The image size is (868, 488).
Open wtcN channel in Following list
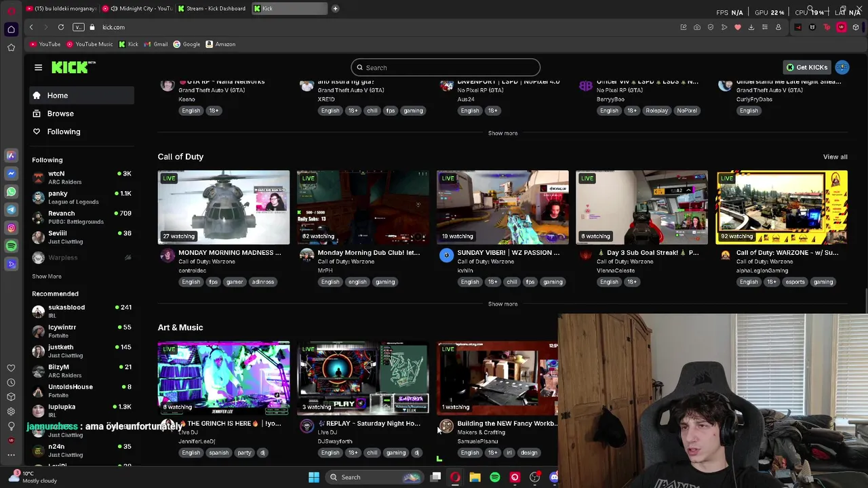[81, 178]
